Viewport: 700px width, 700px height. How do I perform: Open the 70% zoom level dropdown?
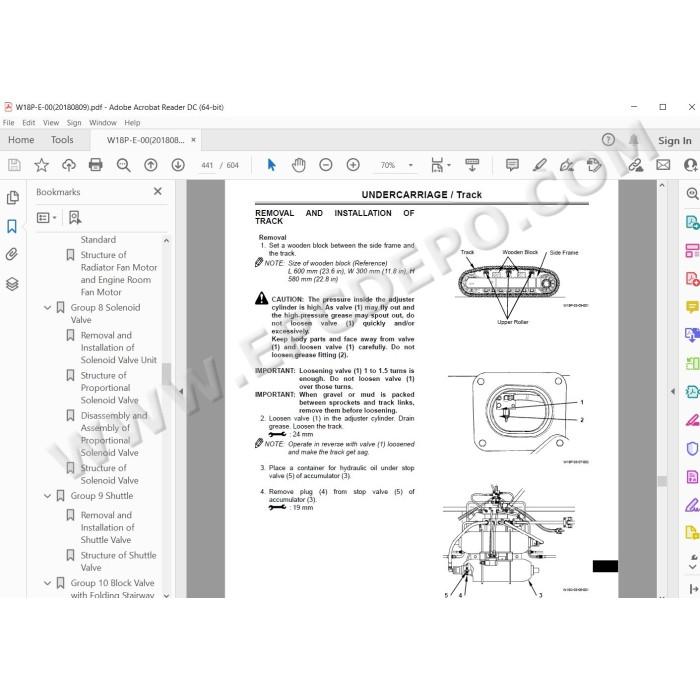[x=396, y=165]
